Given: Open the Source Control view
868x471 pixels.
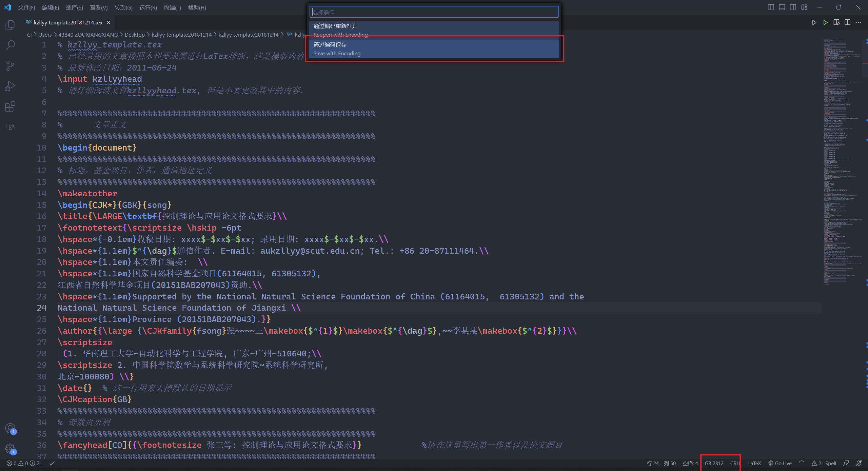Looking at the screenshot, I should tap(10, 65).
